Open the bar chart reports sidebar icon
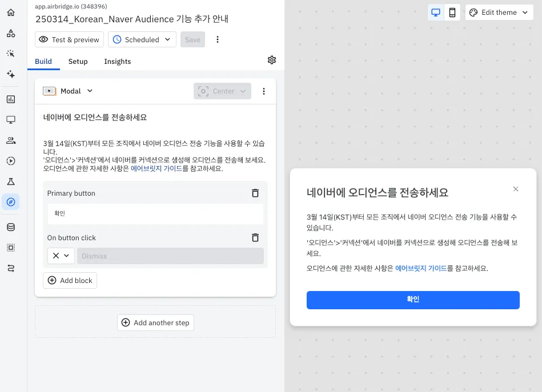This screenshot has width=542, height=392. 11,99
